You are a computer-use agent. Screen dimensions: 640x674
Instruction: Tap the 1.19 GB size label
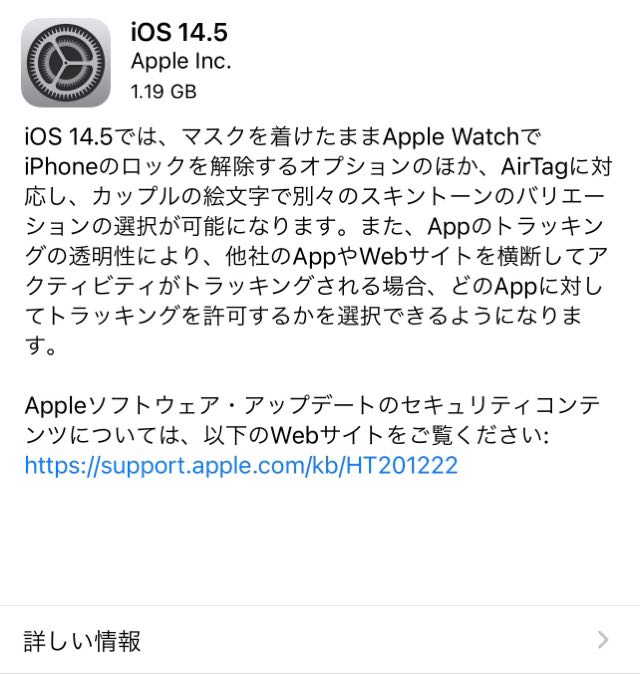tap(163, 92)
